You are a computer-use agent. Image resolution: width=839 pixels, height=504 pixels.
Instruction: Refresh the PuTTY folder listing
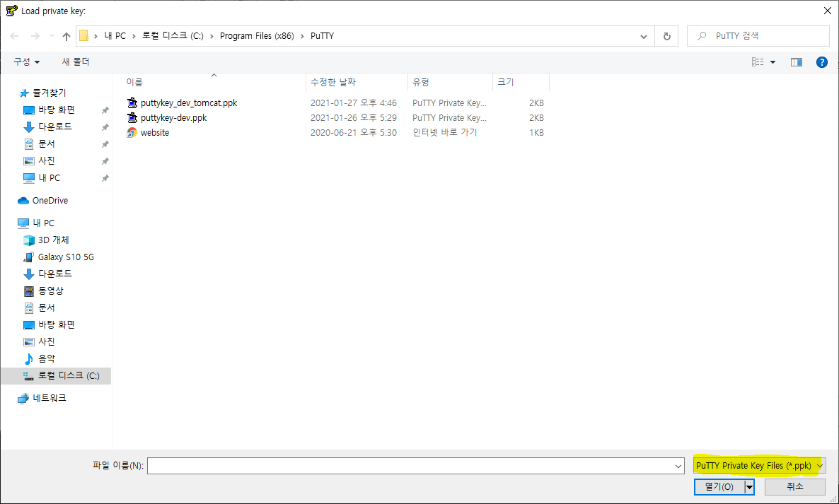coord(666,36)
